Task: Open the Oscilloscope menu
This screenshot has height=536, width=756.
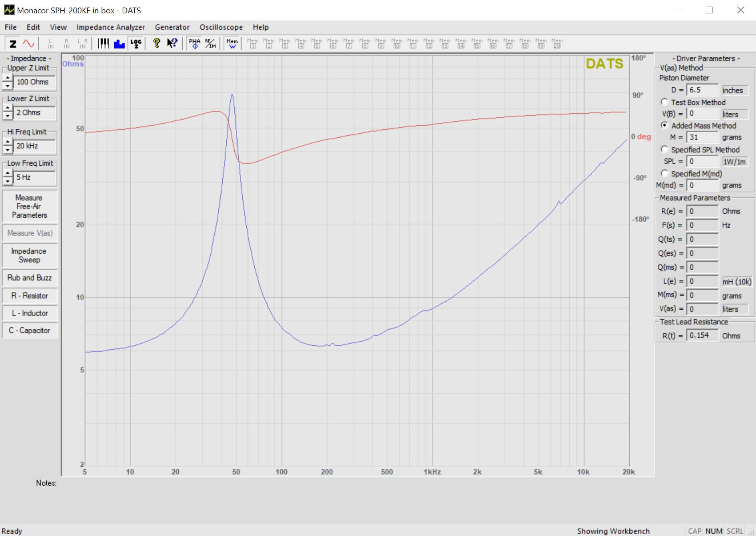Action: pos(221,27)
